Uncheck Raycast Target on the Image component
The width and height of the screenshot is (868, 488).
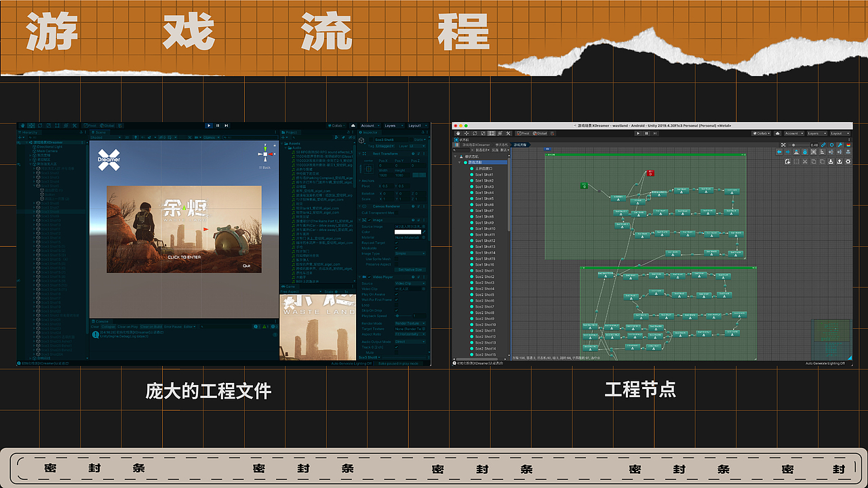coord(397,243)
